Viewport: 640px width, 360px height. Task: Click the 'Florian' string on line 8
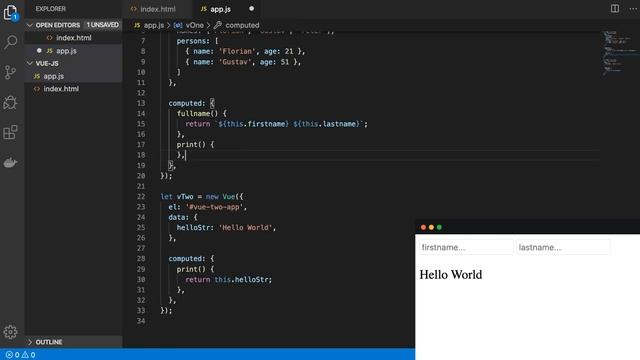pos(236,51)
